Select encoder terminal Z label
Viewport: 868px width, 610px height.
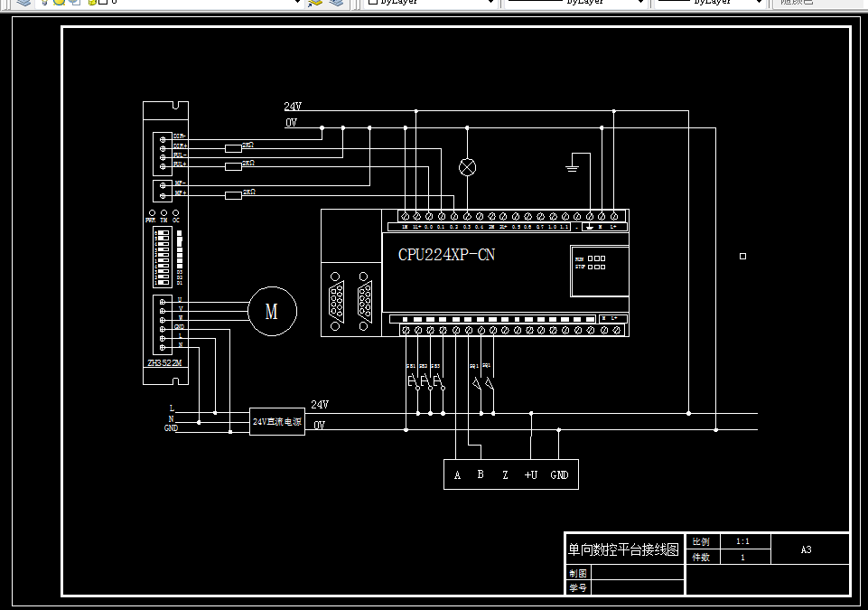pyautogui.click(x=505, y=475)
